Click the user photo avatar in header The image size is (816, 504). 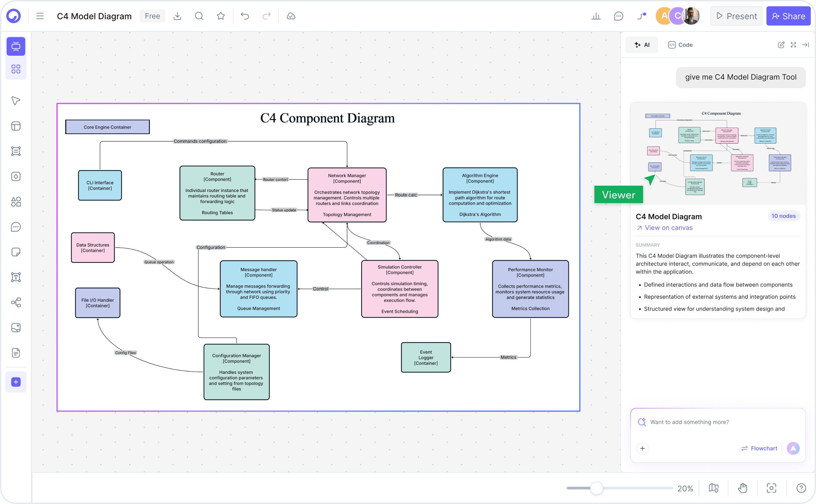[x=691, y=16]
